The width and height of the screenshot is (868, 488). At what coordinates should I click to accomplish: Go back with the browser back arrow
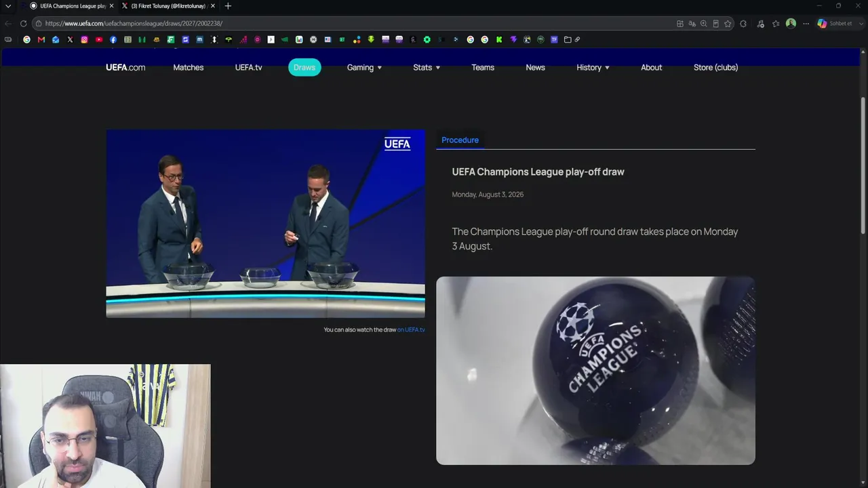[8, 24]
